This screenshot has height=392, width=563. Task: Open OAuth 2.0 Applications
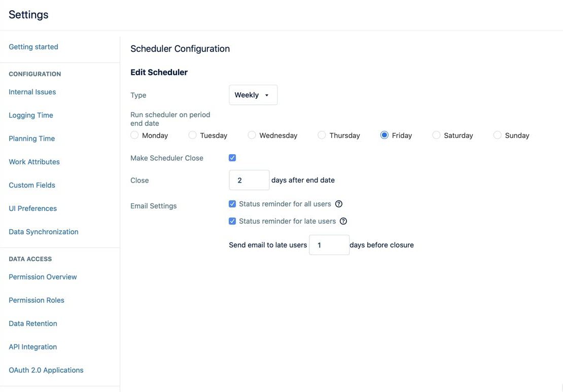[46, 370]
